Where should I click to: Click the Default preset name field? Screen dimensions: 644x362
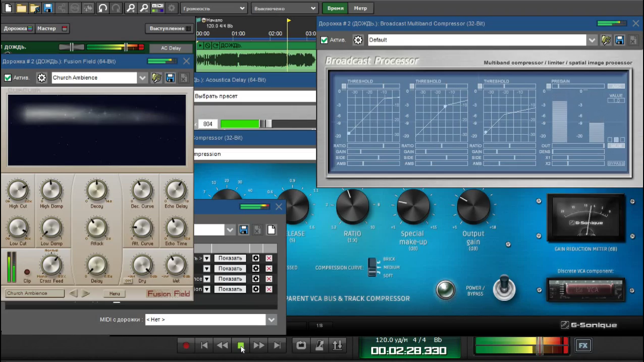477,40
